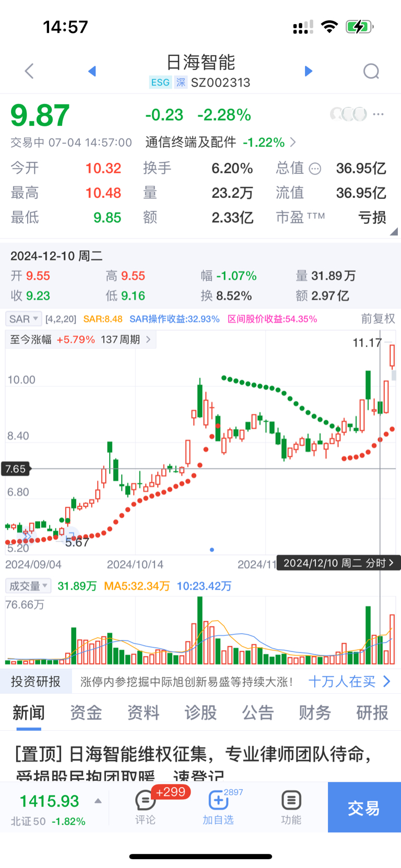401x868 pixels.
Task: Switch to 诊股 tab
Action: pos(200,712)
